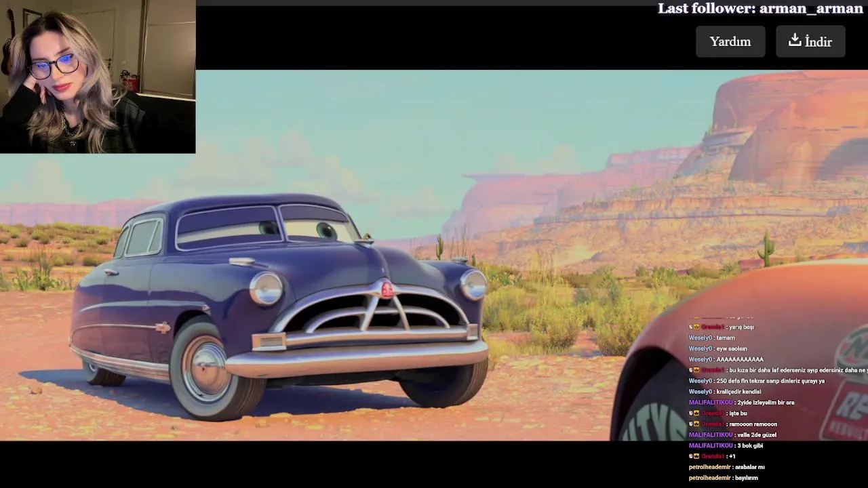Viewport: 868px width, 488px height.
Task: Click the İndir download button
Action: (810, 41)
